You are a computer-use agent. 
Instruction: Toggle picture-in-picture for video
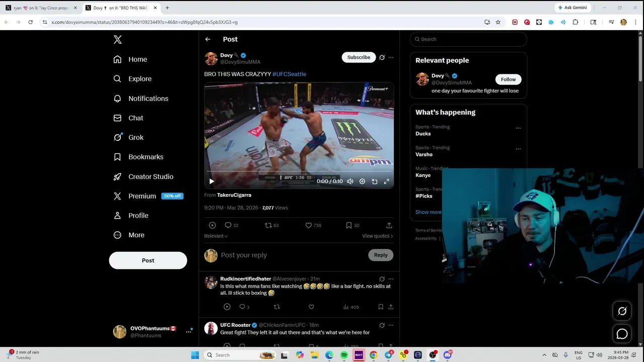(x=374, y=182)
